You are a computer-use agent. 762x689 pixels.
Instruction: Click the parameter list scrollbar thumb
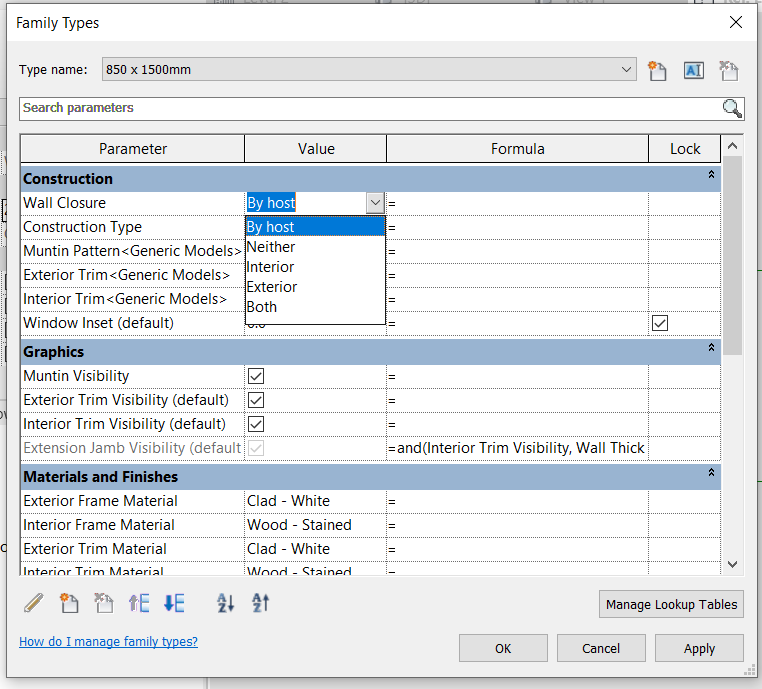tap(732, 256)
